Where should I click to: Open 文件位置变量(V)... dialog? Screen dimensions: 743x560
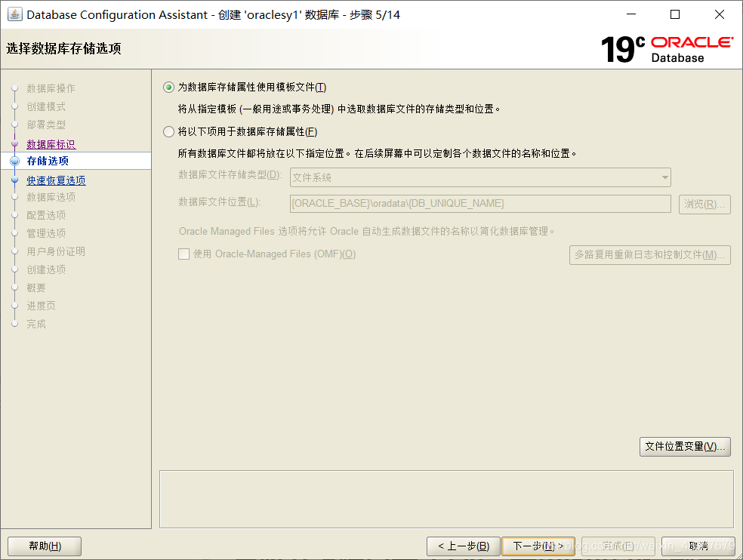pos(685,446)
